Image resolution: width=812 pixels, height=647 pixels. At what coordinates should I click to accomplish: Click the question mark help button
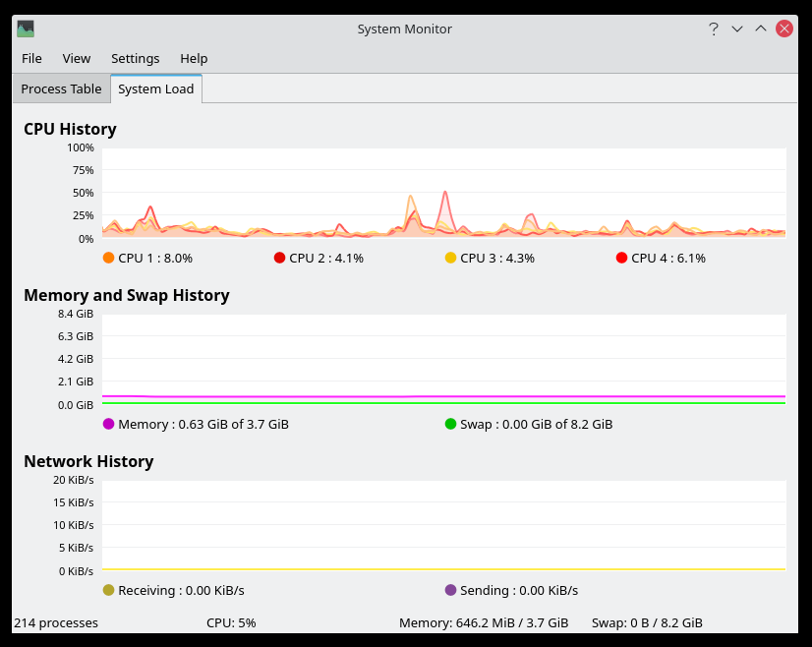pos(714,29)
